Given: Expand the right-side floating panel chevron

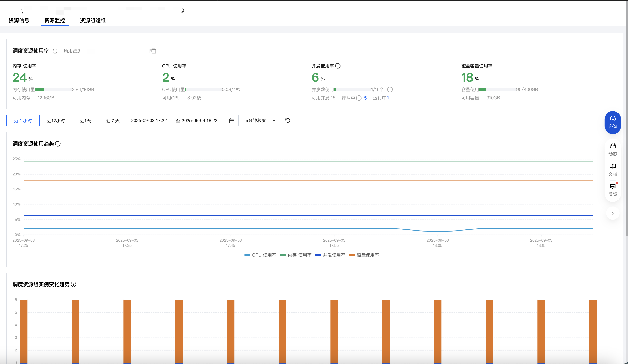Looking at the screenshot, I should [x=612, y=213].
